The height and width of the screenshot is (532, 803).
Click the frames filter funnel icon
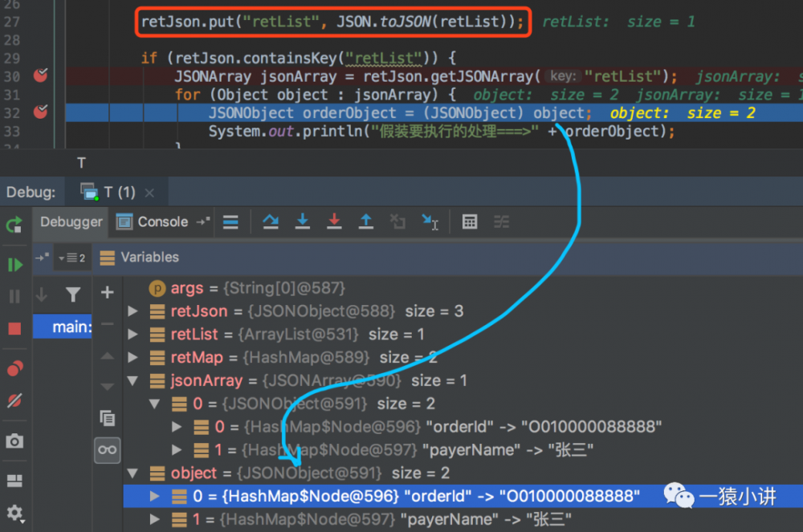tap(73, 294)
